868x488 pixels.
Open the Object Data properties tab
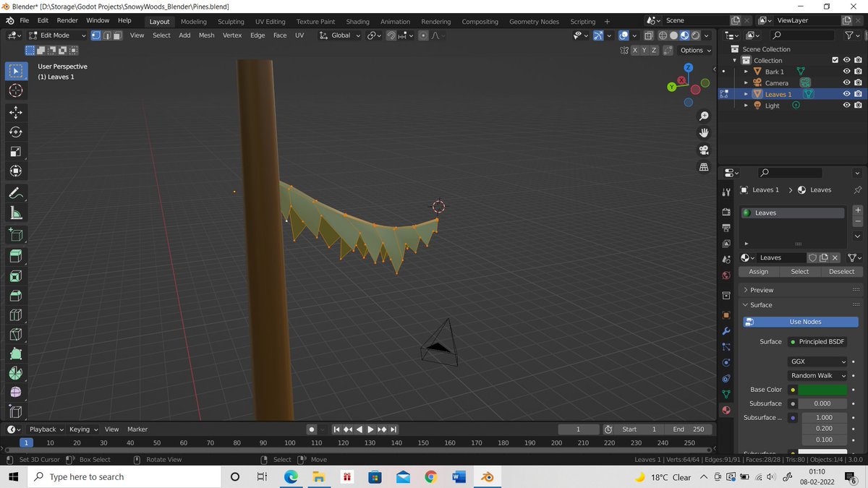726,394
